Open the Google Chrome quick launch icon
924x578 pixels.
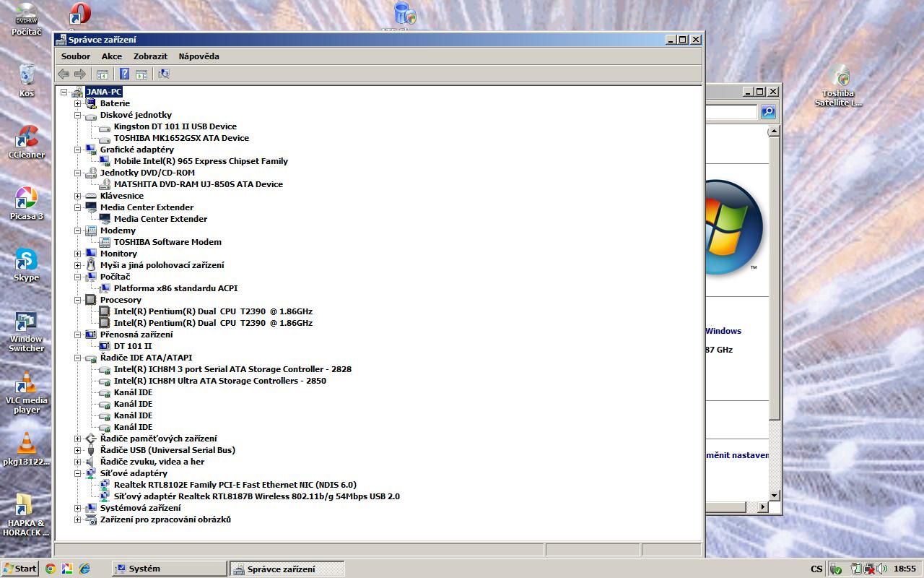coord(51,569)
